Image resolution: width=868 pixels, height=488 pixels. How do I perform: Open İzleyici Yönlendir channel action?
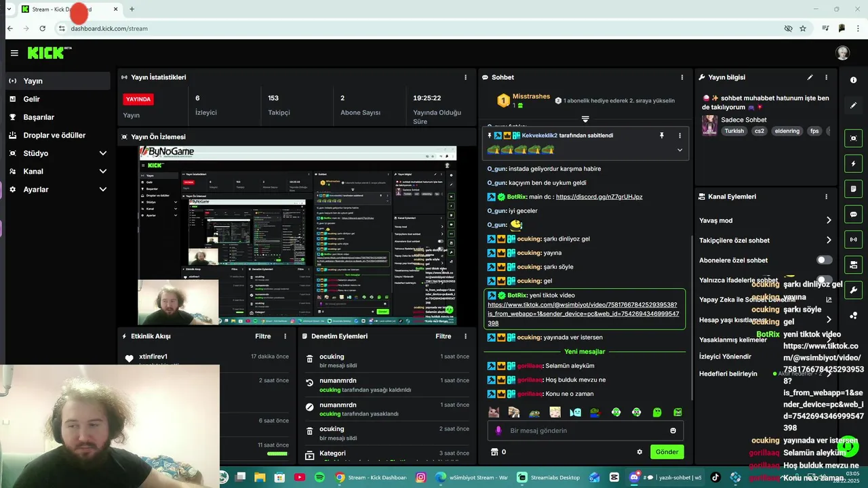pos(725,356)
